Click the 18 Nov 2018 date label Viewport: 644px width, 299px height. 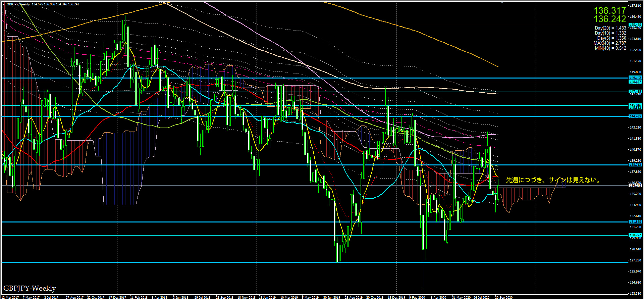pyautogui.click(x=247, y=297)
